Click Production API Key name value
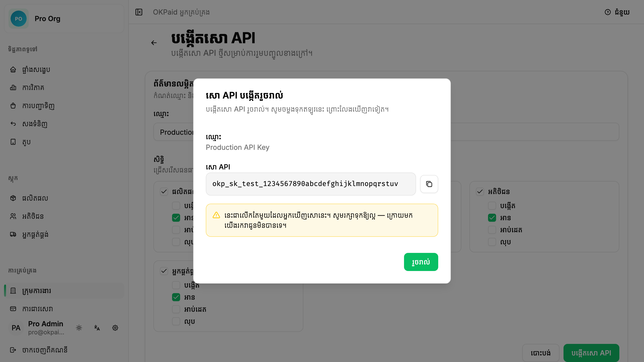This screenshot has width=644, height=362. 237,147
